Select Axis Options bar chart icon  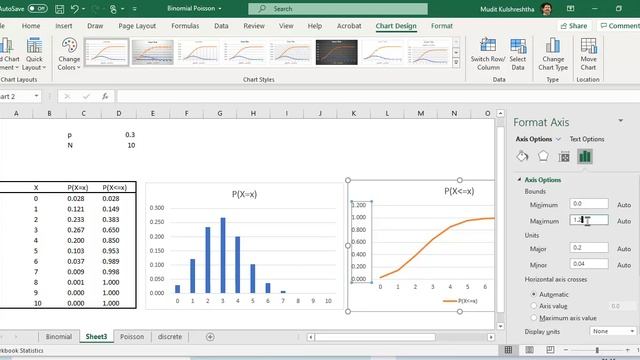pos(584,156)
